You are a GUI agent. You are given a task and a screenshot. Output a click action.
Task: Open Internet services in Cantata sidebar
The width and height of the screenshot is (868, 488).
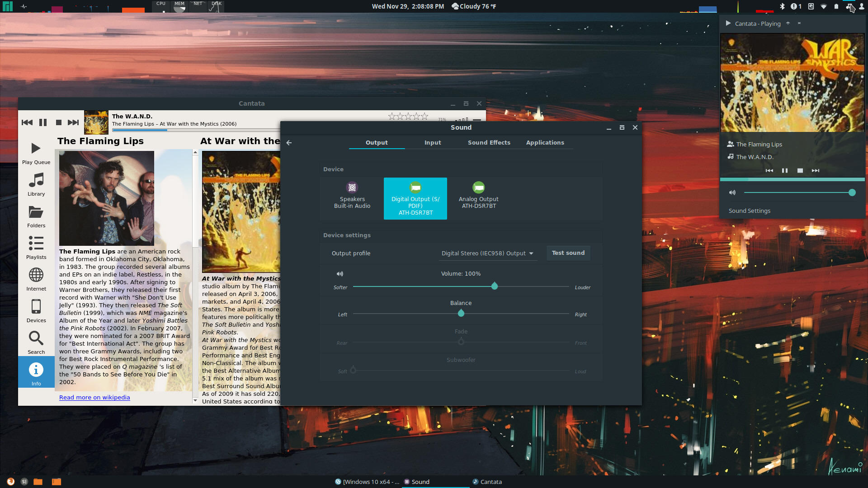point(36,279)
